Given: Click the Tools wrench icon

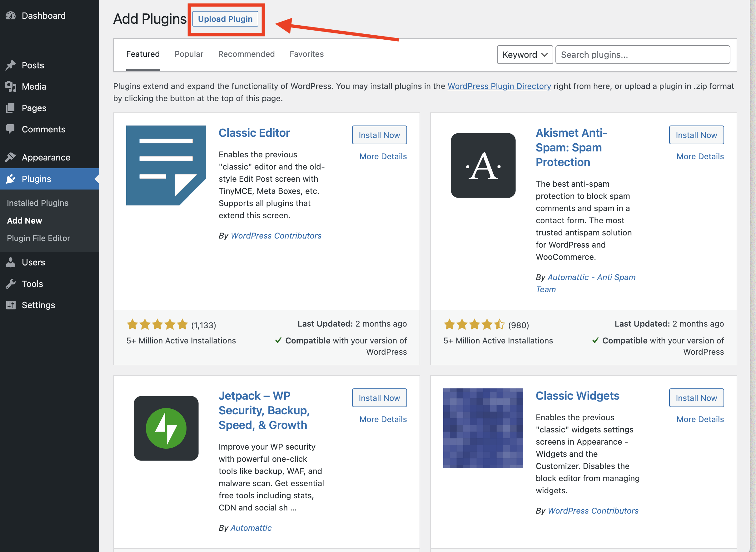Looking at the screenshot, I should click(x=11, y=284).
